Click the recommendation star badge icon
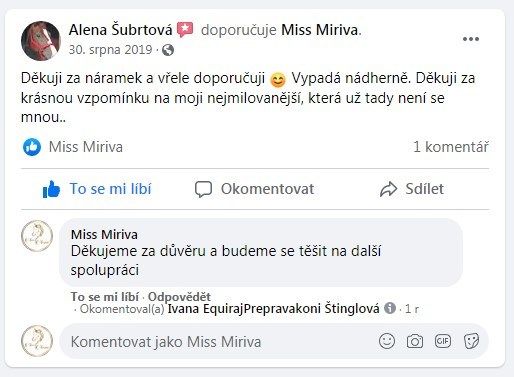Image resolution: width=514 pixels, height=377 pixels. click(185, 30)
